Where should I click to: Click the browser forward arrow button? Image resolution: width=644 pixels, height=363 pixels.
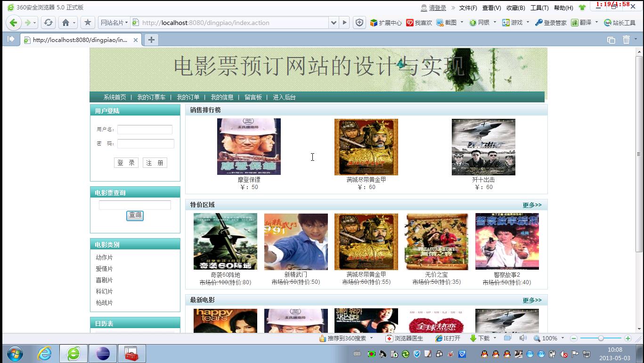pyautogui.click(x=28, y=23)
